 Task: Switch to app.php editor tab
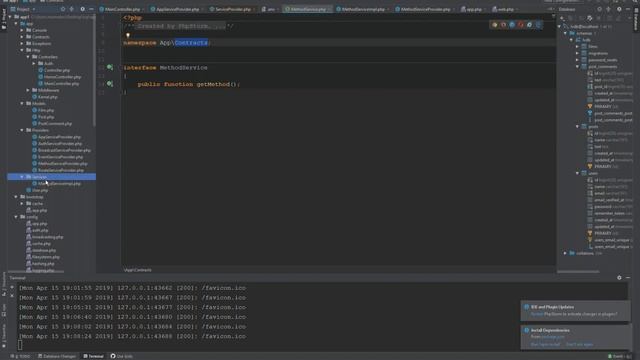pos(473,9)
